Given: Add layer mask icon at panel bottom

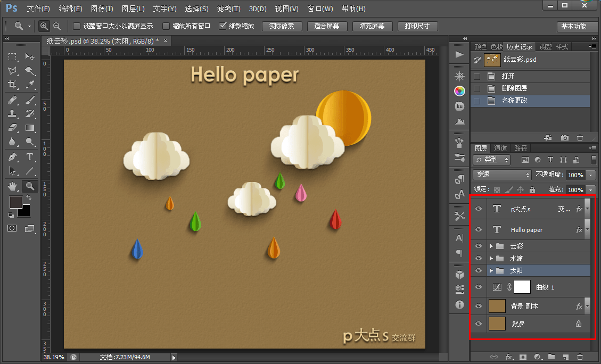Looking at the screenshot, I should [523, 357].
